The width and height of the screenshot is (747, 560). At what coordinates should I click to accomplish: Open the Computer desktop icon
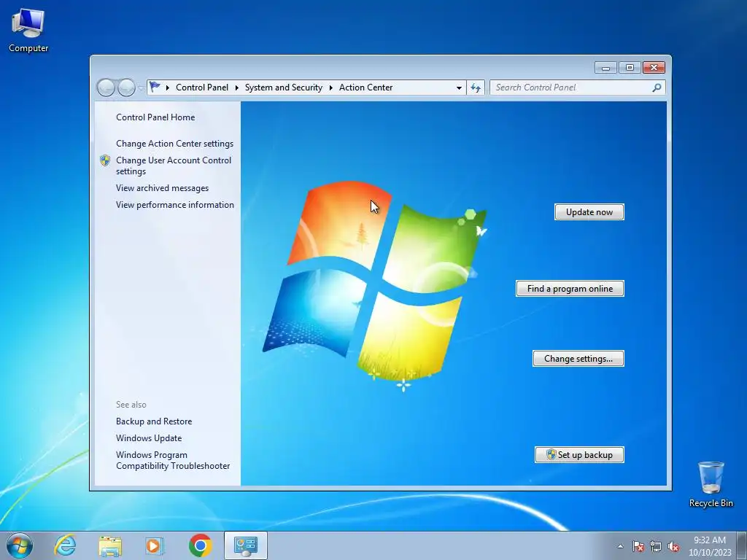(28, 29)
